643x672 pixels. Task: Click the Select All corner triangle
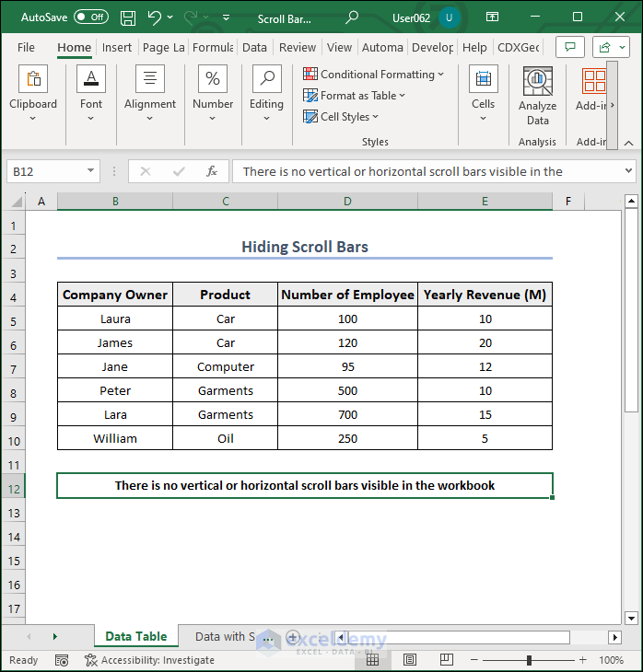16,201
